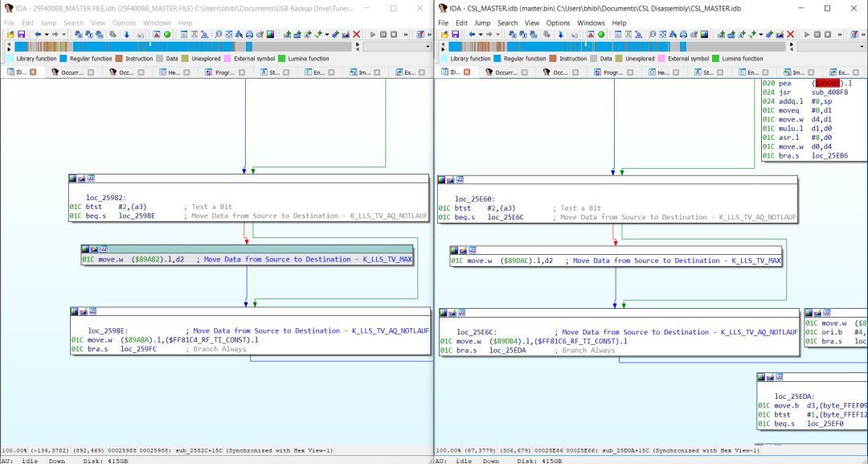Image resolution: width=868 pixels, height=464 pixels.
Task: Click first node icon on loc_2598E block header
Action: tap(74, 312)
